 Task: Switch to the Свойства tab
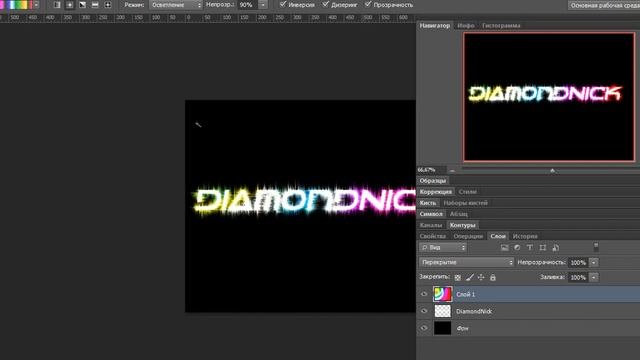point(433,236)
